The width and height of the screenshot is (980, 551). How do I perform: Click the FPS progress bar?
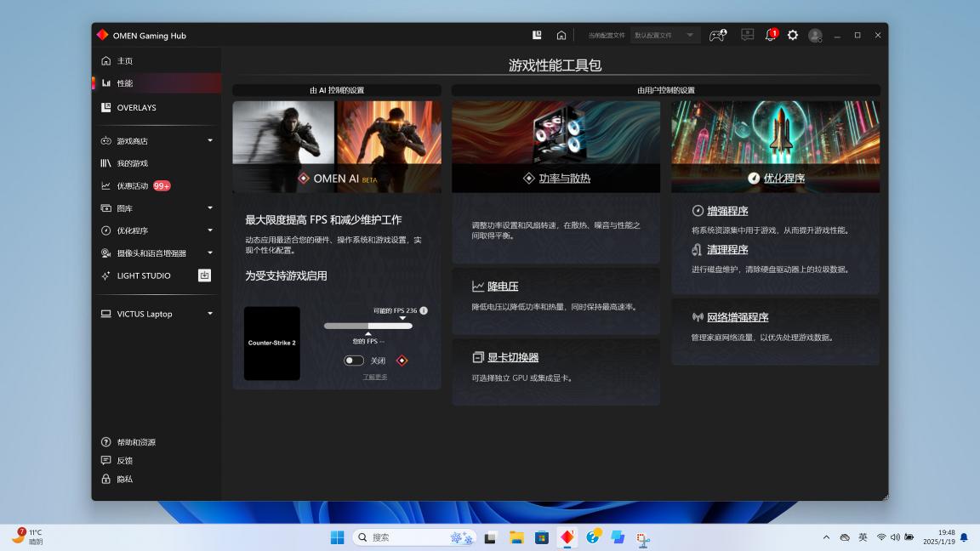coord(367,326)
